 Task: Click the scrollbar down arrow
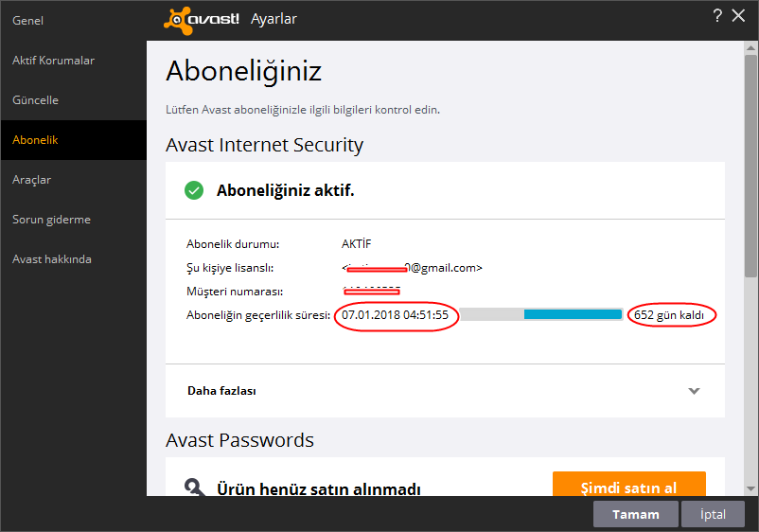coord(750,488)
